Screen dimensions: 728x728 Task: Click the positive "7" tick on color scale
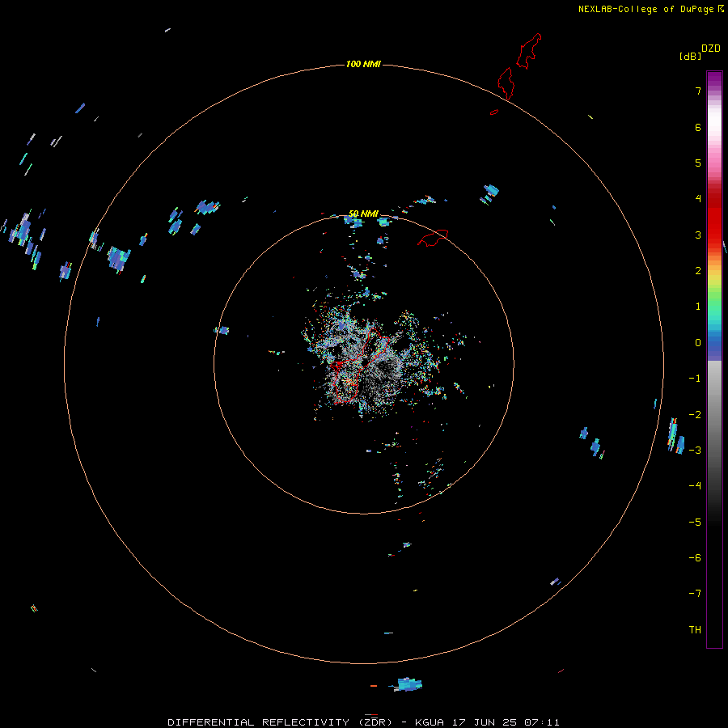coord(698,91)
